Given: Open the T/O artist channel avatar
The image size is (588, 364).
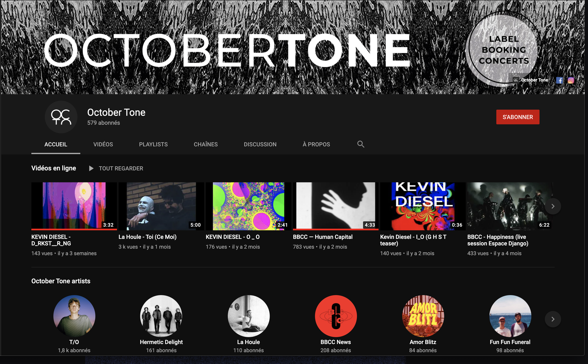Looking at the screenshot, I should [74, 316].
